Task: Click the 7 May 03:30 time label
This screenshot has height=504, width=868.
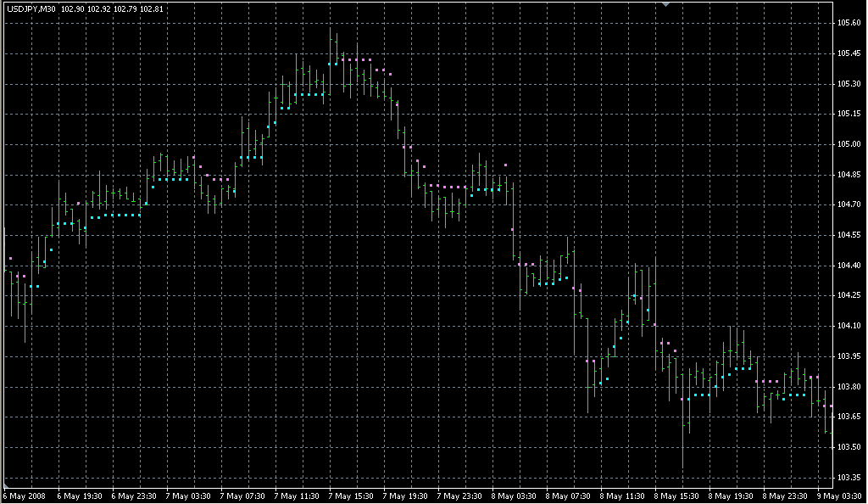Action: pos(187,496)
